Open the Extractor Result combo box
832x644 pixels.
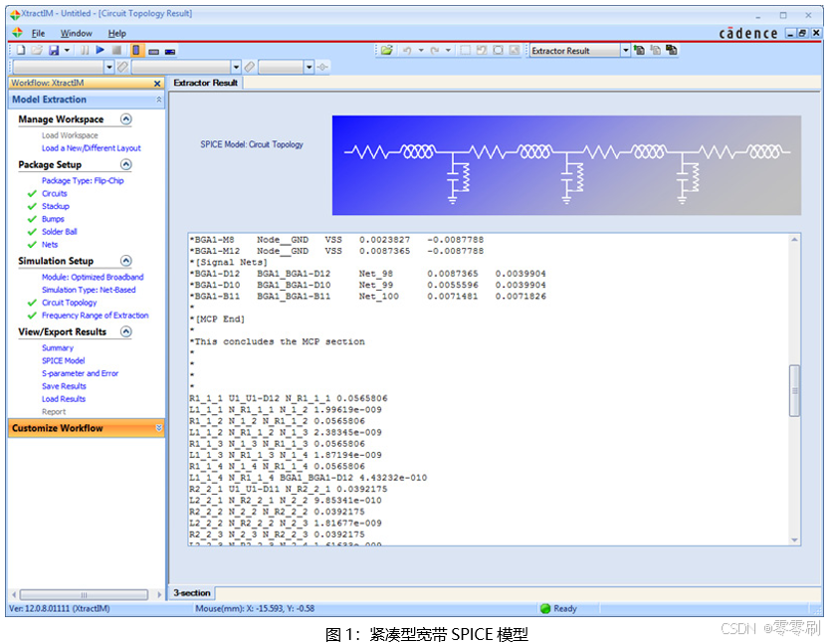click(580, 51)
